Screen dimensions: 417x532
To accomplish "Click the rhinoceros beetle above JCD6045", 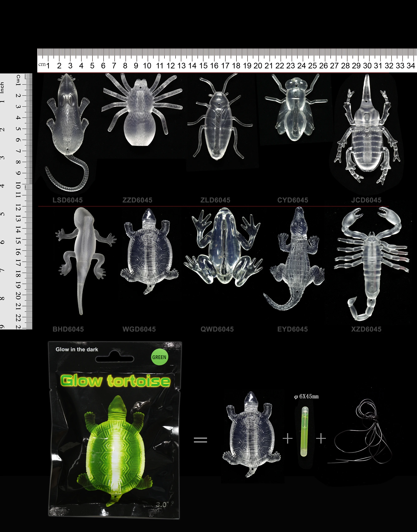I will point(367,129).
